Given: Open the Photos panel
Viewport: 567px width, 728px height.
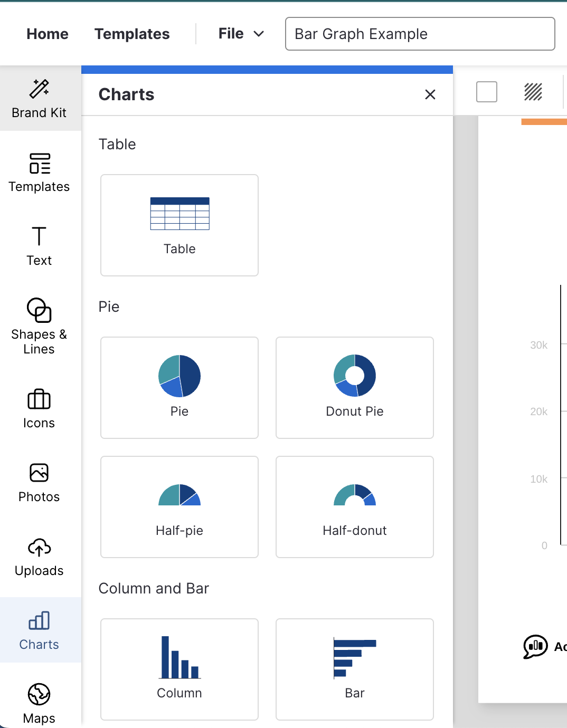Looking at the screenshot, I should click(x=39, y=481).
